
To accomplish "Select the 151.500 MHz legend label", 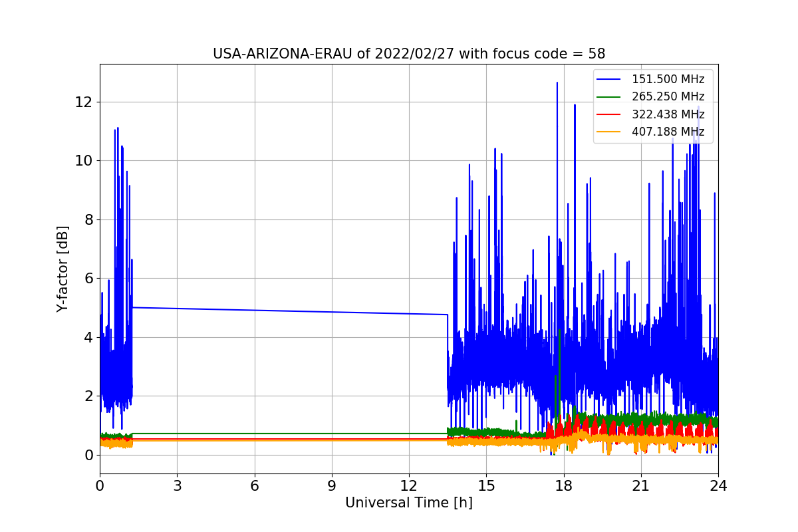I will coord(668,79).
